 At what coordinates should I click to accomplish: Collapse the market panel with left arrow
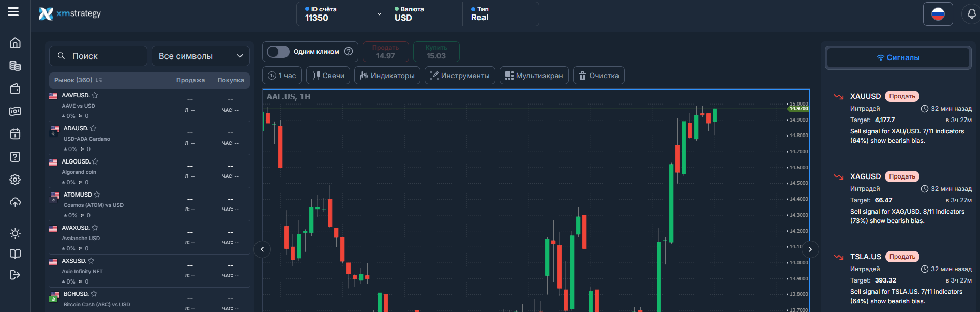coord(262,249)
